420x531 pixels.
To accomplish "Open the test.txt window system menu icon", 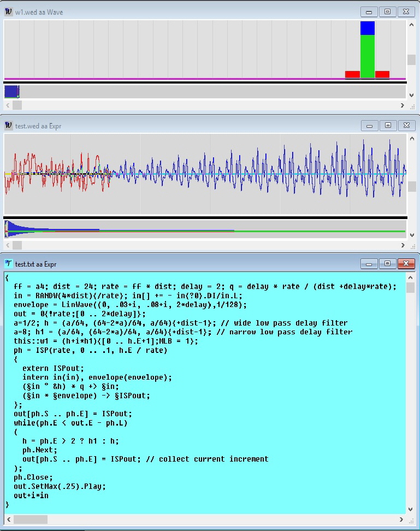I will pos(9,264).
